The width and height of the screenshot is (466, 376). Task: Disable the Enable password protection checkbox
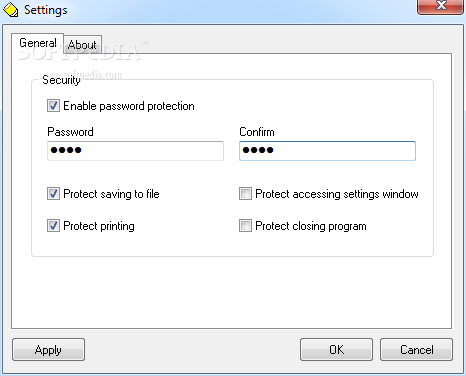pyautogui.click(x=53, y=106)
